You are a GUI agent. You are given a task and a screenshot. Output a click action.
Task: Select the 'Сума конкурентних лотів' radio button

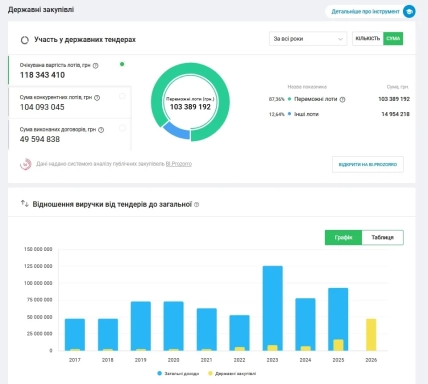[x=122, y=96]
